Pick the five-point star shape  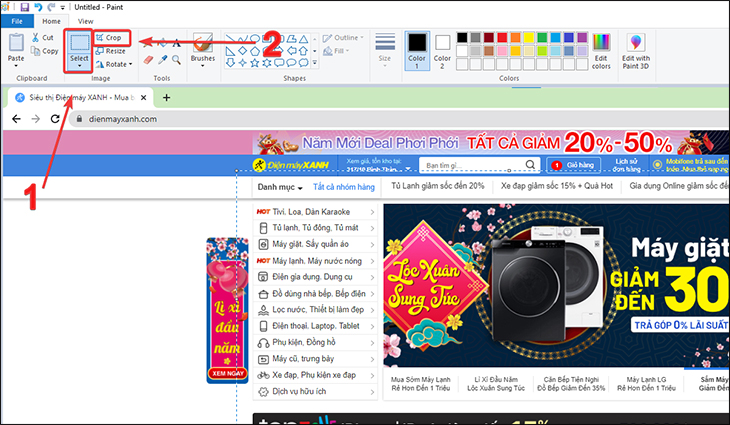(255, 63)
